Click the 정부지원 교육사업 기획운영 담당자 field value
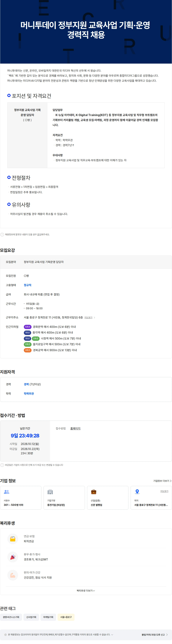The height and width of the screenshot is (644, 172). tap(44, 262)
